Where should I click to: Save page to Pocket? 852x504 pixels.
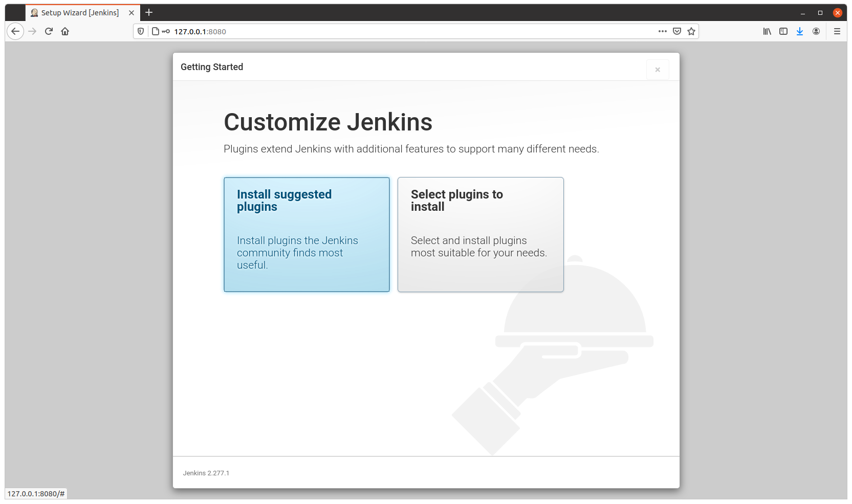[x=677, y=31]
